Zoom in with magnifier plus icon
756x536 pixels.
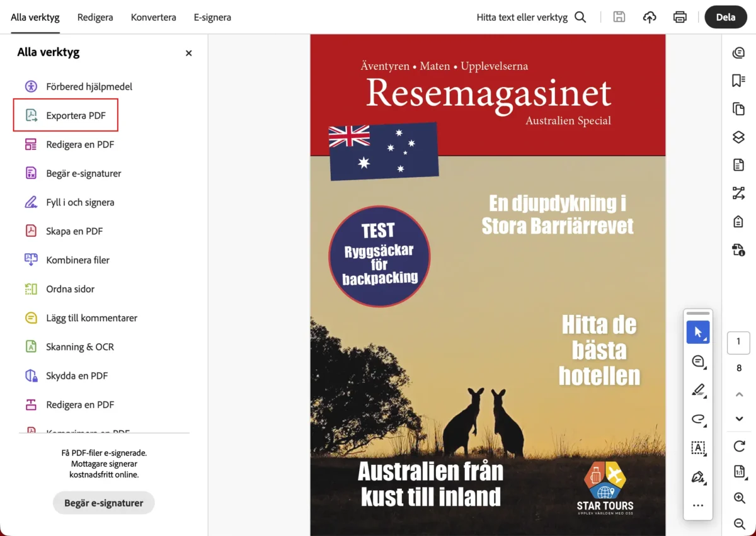click(x=739, y=498)
